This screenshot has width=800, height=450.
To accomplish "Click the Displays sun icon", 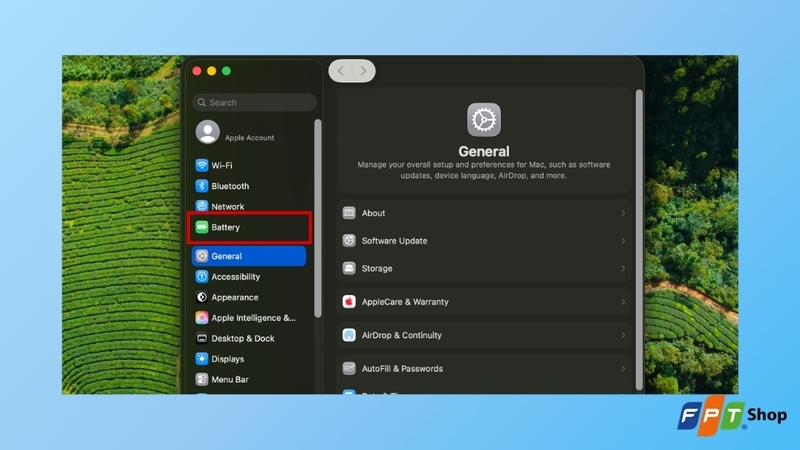I will pyautogui.click(x=202, y=359).
